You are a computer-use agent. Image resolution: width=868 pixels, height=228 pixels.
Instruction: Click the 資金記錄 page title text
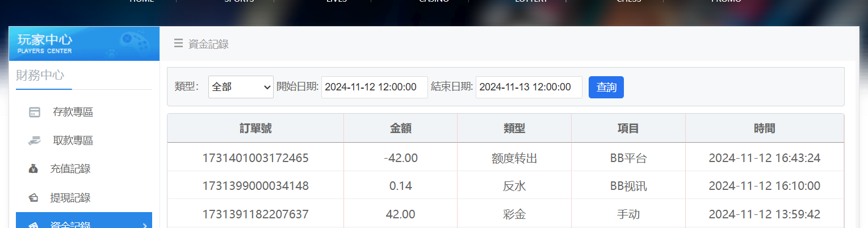pos(208,44)
